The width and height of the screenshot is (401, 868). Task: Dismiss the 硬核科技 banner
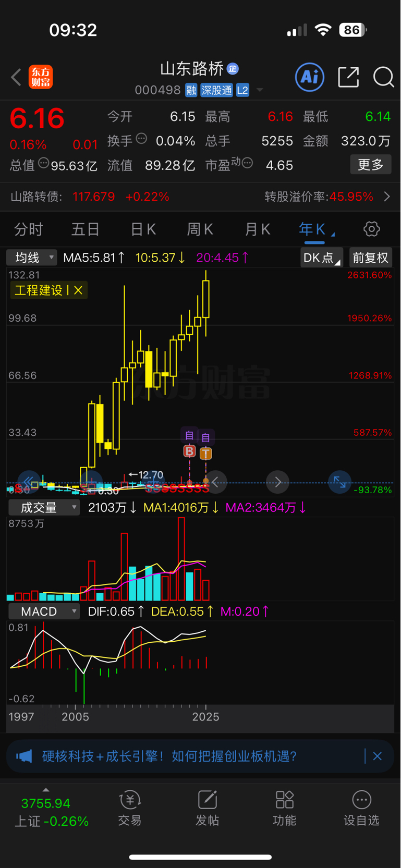[378, 756]
